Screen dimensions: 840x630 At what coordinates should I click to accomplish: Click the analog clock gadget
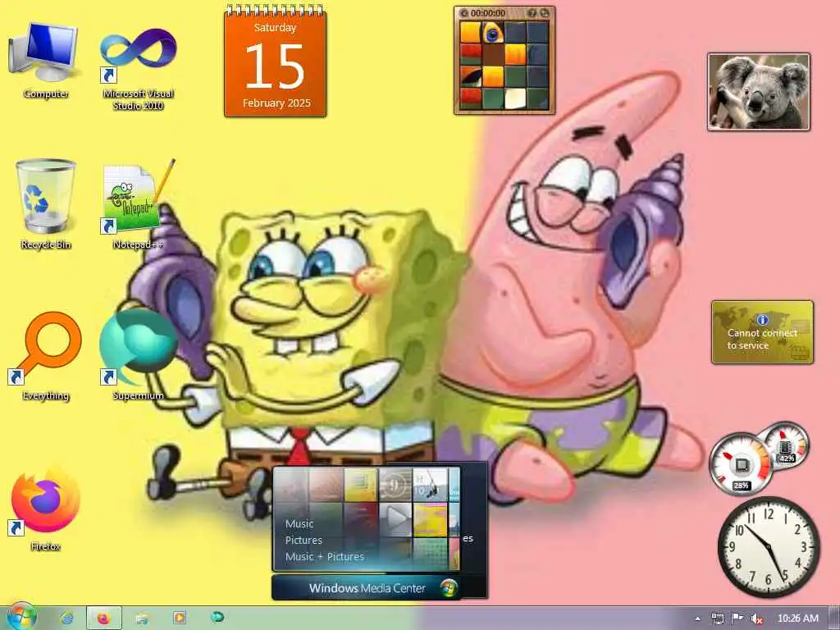pos(768,547)
